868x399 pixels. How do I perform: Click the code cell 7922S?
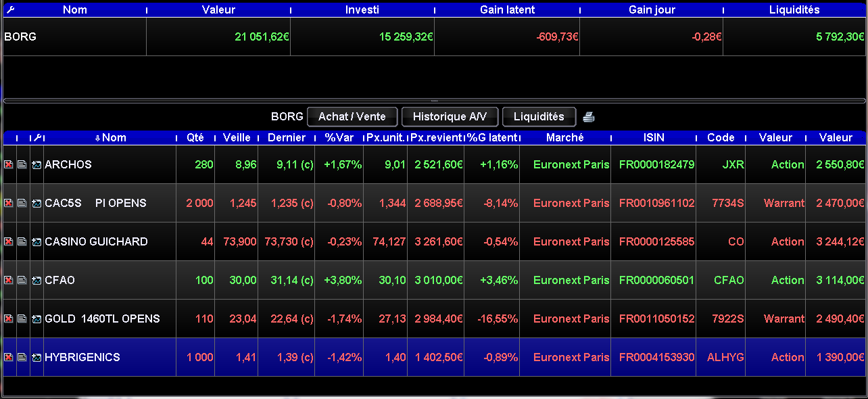[729, 319]
